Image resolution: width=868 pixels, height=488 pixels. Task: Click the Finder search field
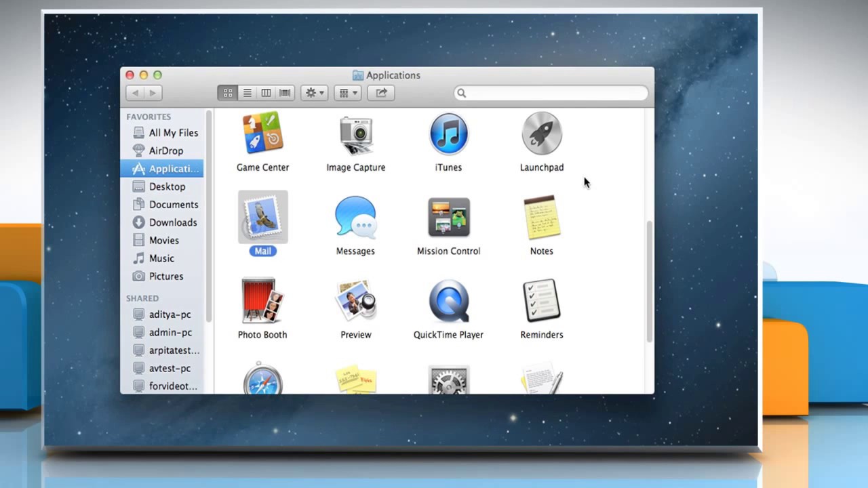(551, 93)
